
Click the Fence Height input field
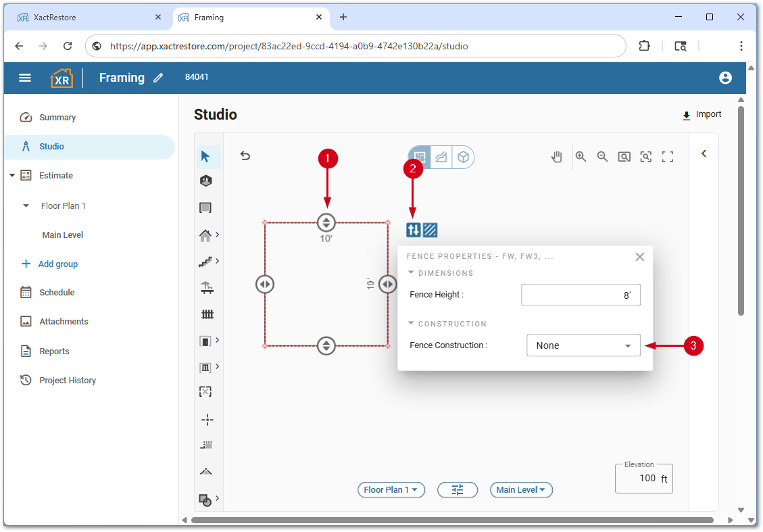click(x=580, y=295)
